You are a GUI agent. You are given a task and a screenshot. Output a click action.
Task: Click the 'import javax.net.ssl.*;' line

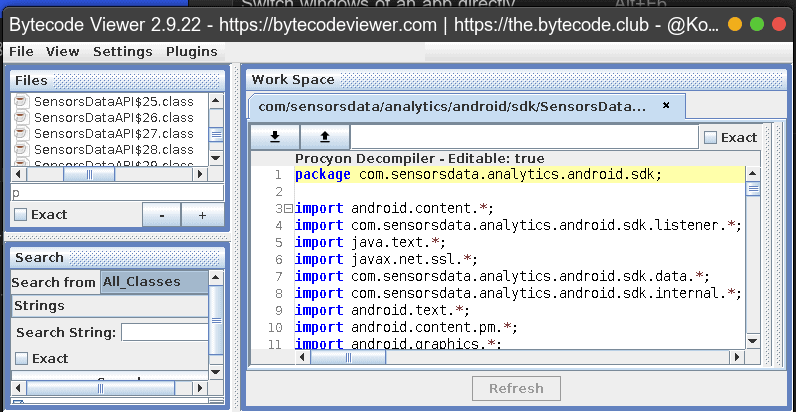[387, 259]
